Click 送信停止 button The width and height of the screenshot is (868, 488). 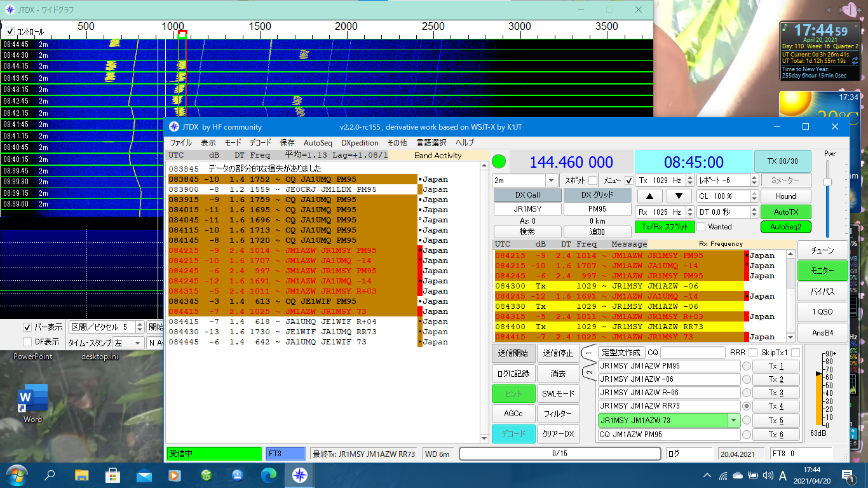(x=558, y=353)
